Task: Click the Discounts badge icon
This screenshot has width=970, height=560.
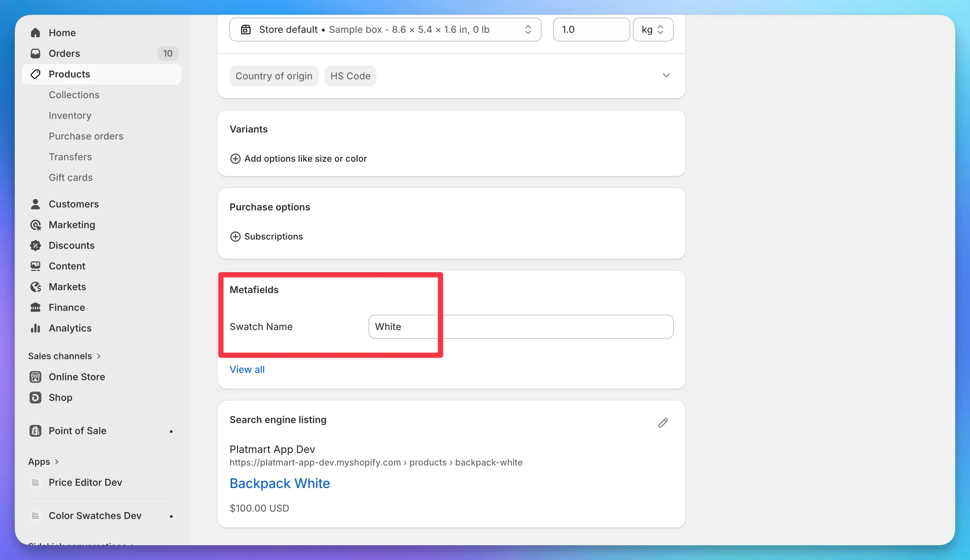Action: click(35, 245)
